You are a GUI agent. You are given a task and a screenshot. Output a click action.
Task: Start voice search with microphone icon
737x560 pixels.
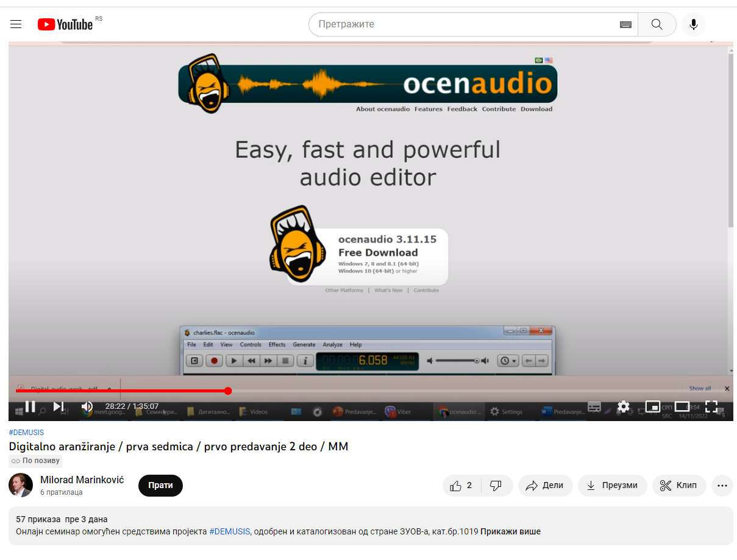tap(693, 24)
